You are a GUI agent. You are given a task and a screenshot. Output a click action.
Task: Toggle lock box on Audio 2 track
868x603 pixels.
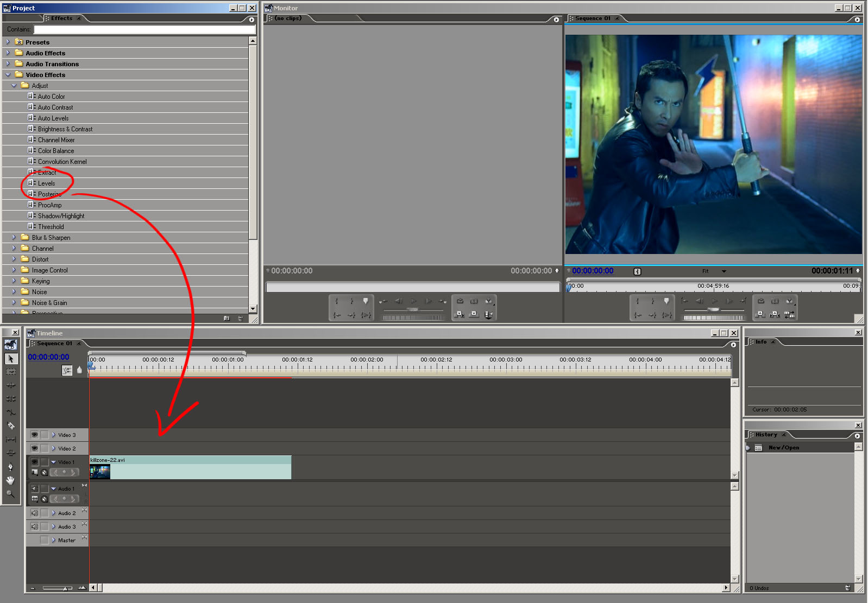[45, 513]
